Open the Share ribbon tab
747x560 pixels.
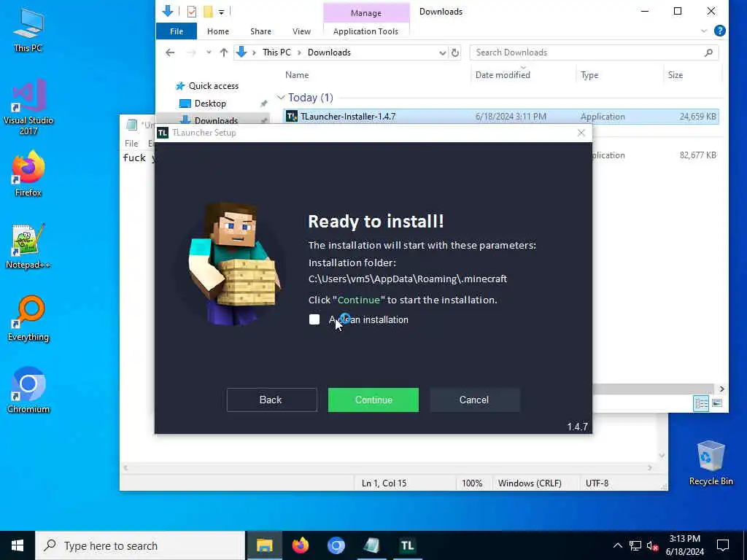260,31
